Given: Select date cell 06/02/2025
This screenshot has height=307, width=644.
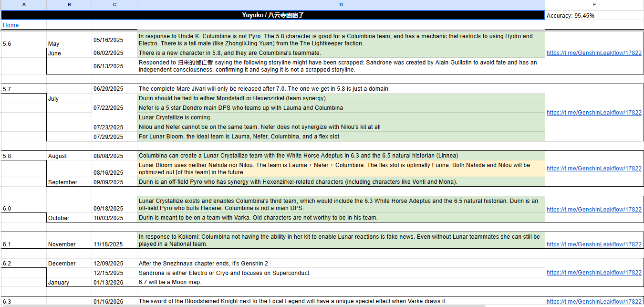Looking at the screenshot, I should [x=114, y=53].
